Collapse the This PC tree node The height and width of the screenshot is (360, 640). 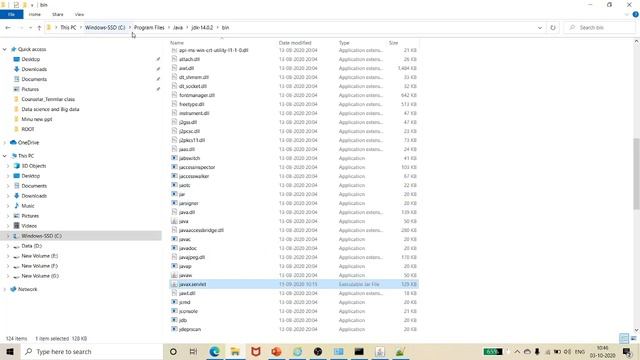(5, 156)
